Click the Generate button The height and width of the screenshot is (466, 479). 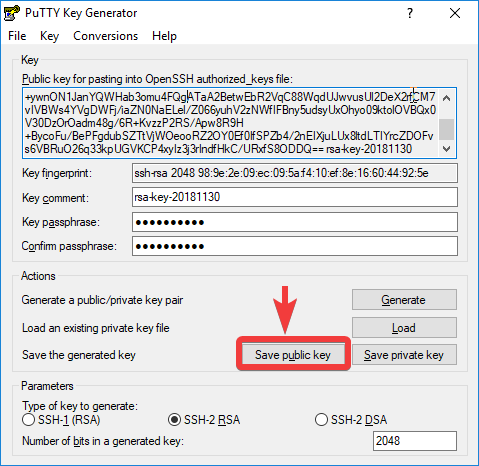click(x=404, y=300)
